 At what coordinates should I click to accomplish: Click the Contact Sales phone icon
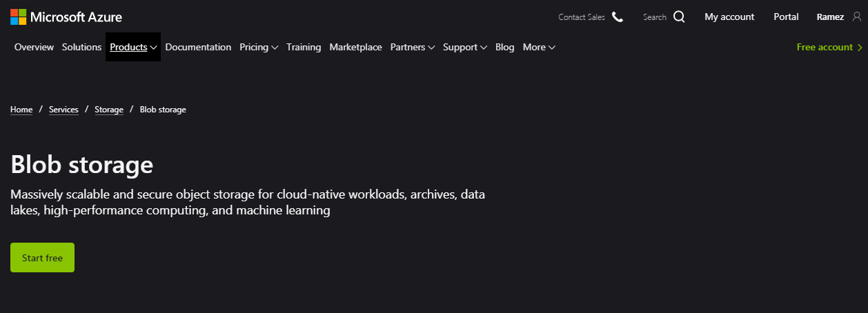618,17
